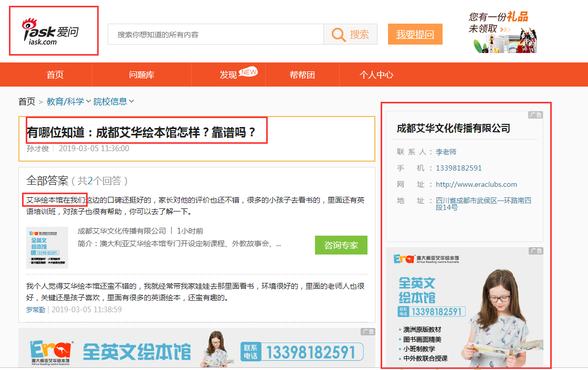Click the NEW badge beside 发现
Viewport: 588px width, 370px height.
[x=249, y=71]
